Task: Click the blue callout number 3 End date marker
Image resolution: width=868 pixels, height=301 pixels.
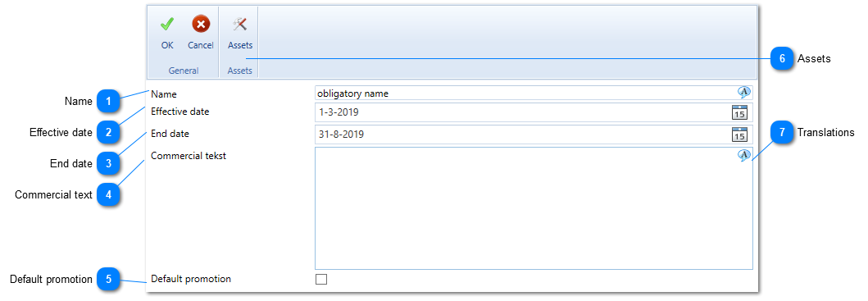Action: (108, 163)
